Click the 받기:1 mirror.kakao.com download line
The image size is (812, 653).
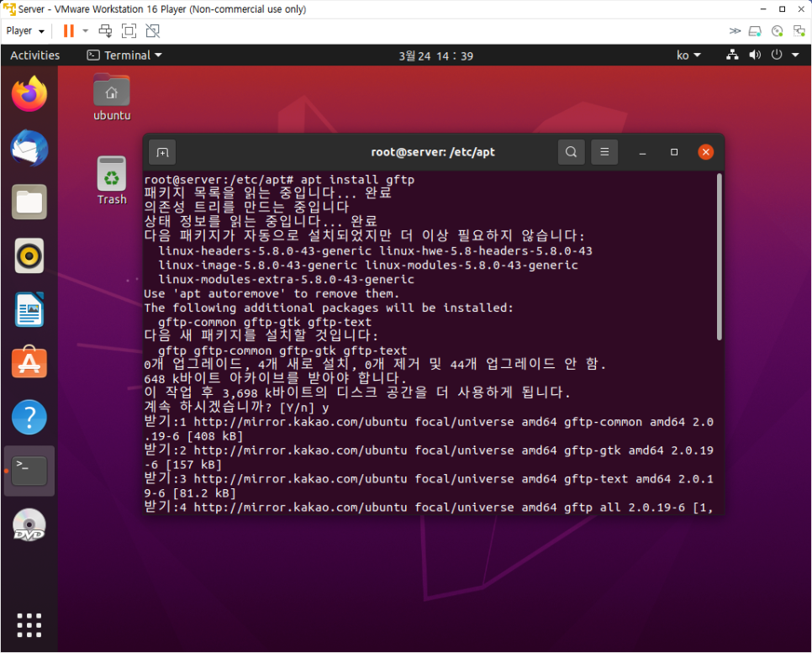click(x=429, y=429)
